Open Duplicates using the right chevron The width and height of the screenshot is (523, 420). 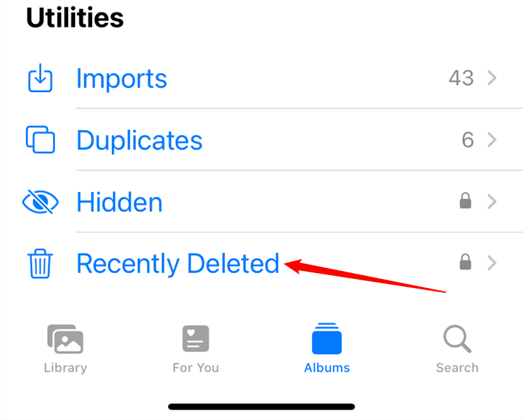point(492,140)
